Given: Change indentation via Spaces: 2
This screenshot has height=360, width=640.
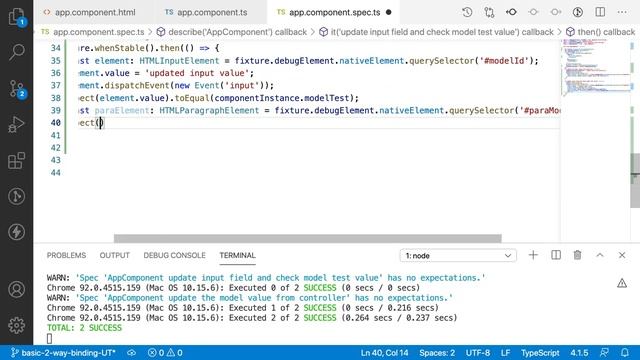Looking at the screenshot, I should pos(437,353).
